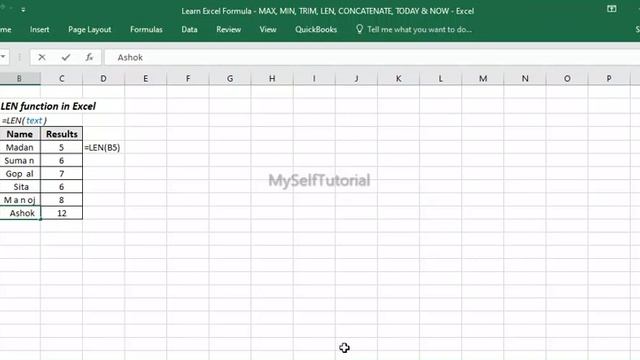Viewport: 640px width, 360px height.
Task: Click the cell containing 'Suma n'
Action: pos(20,160)
